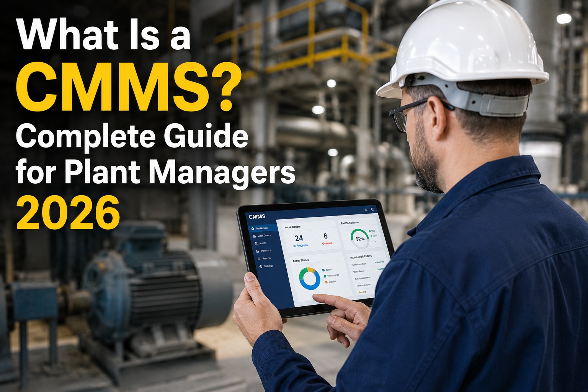Click the Work Orders card heading

pos(292,227)
